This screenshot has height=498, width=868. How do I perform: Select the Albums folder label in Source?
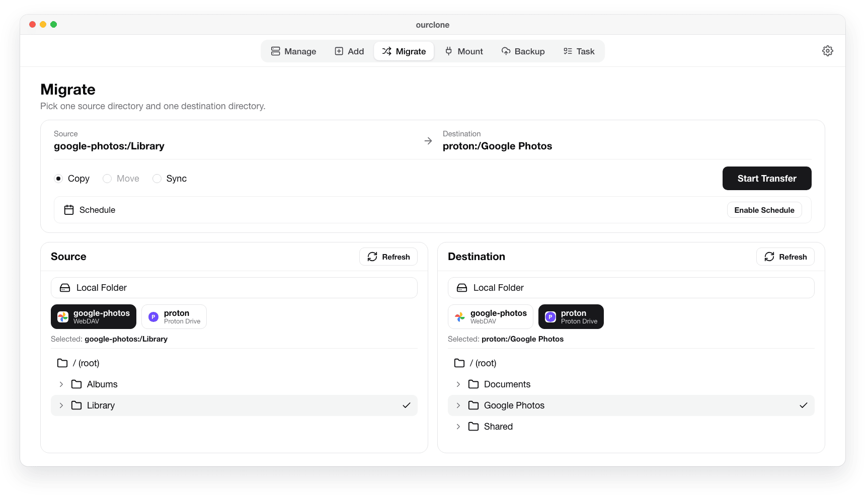click(x=102, y=384)
